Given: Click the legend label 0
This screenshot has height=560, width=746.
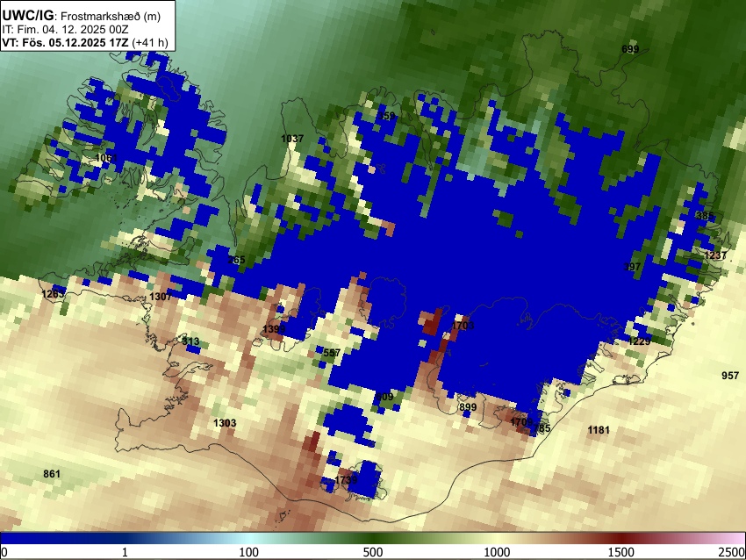Looking at the screenshot, I should point(4,552).
